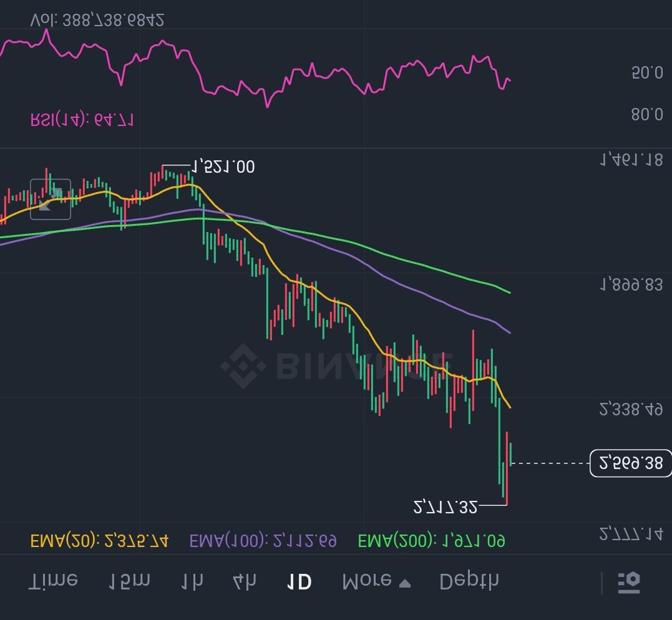Image resolution: width=672 pixels, height=620 pixels.
Task: Click the 80.0 level on RSI axis
Action: coord(647,114)
